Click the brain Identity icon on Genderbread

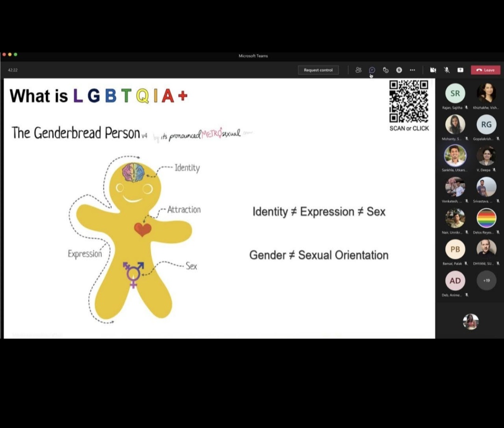pyautogui.click(x=133, y=173)
